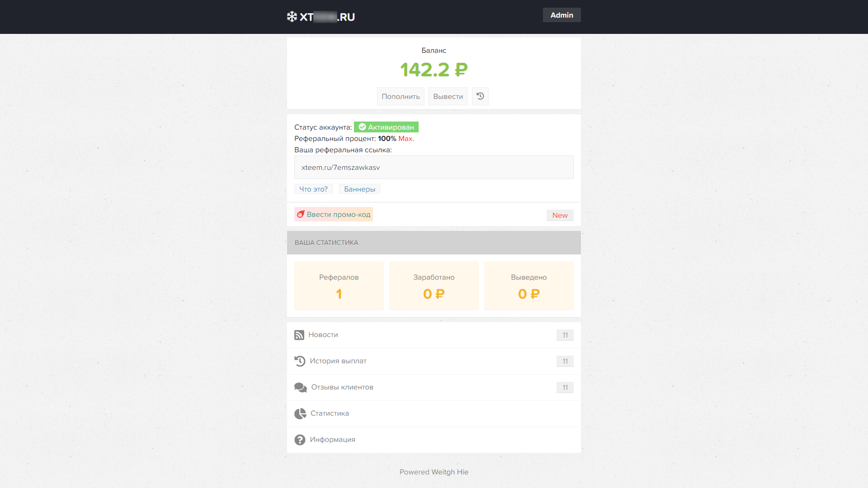Open the Баннеры link

point(359,189)
